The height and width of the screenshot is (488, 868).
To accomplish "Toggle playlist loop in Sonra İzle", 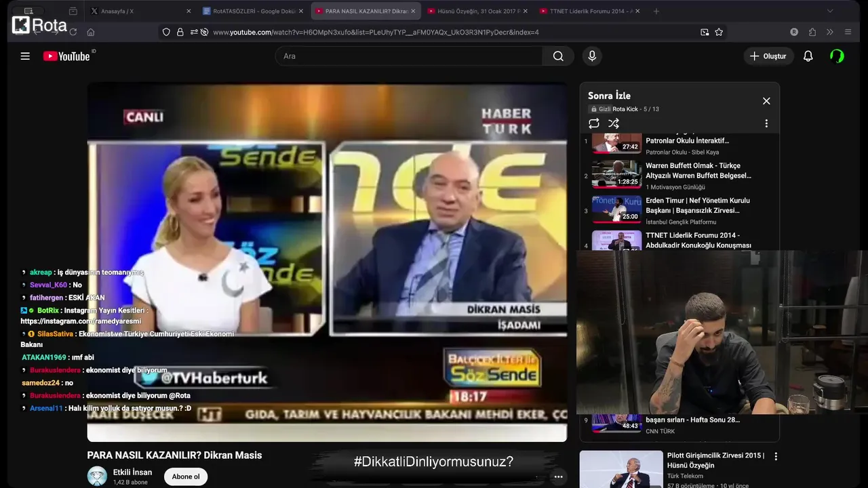I will tap(594, 123).
